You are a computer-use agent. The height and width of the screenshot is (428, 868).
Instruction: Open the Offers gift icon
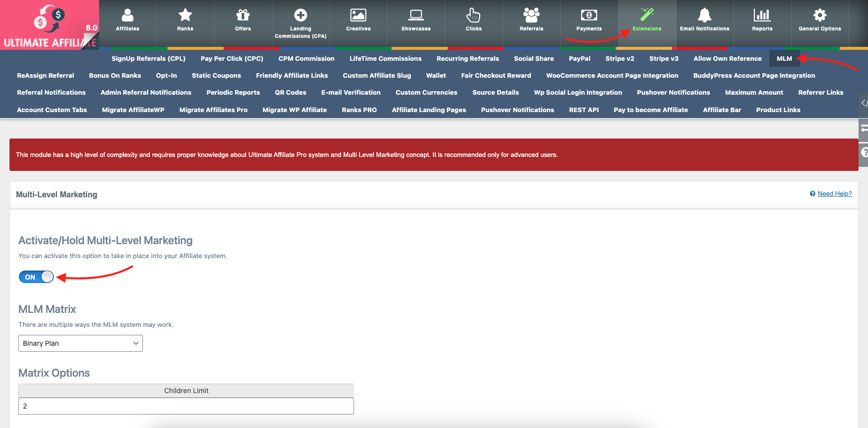coord(243,15)
